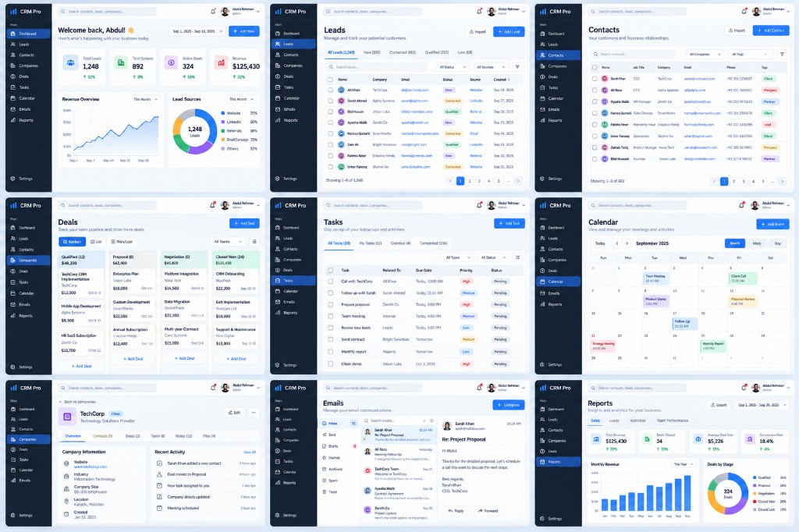Tick the checkbox for Fatima Noor contact row
Screen dimensions: 799x532
click(595, 124)
